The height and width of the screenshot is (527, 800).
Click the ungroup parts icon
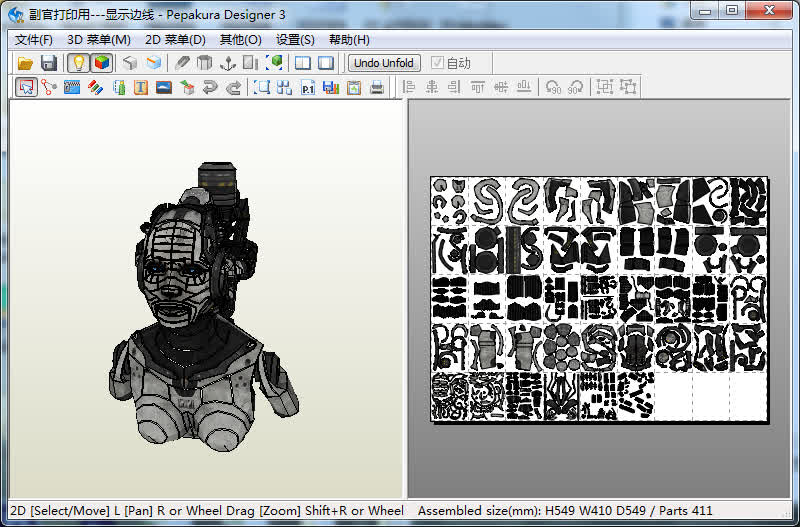[x=628, y=87]
